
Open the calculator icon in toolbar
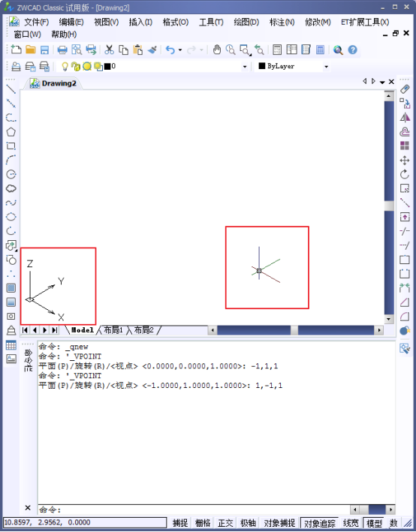pyautogui.click(x=320, y=50)
